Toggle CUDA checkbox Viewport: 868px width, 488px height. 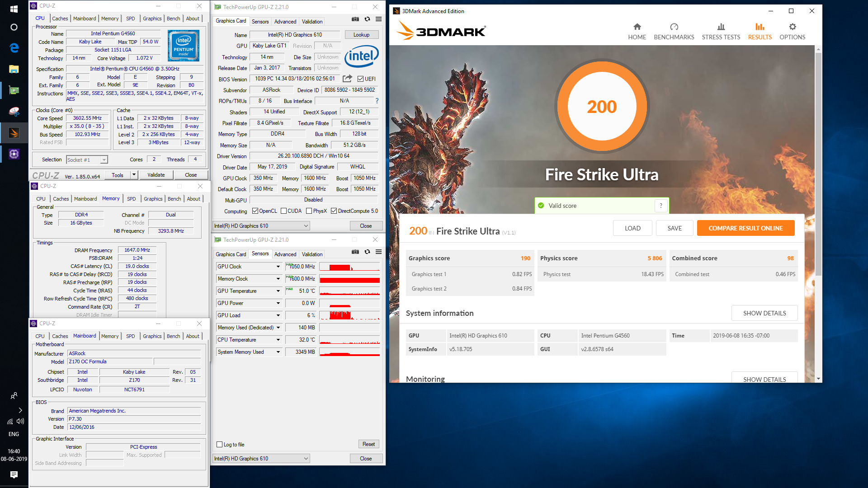click(x=284, y=211)
